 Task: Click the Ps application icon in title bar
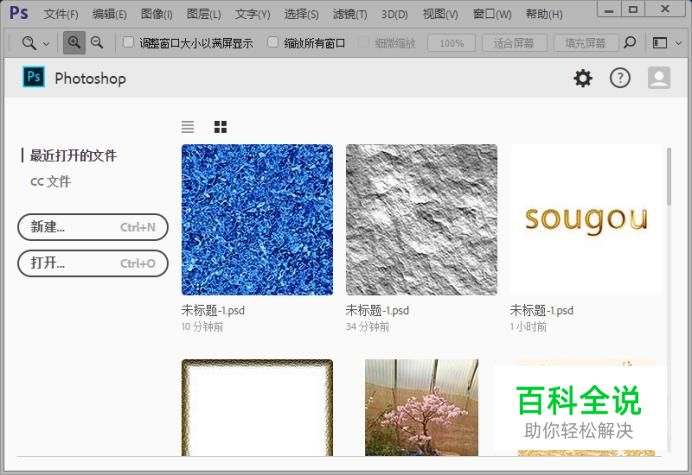19,13
